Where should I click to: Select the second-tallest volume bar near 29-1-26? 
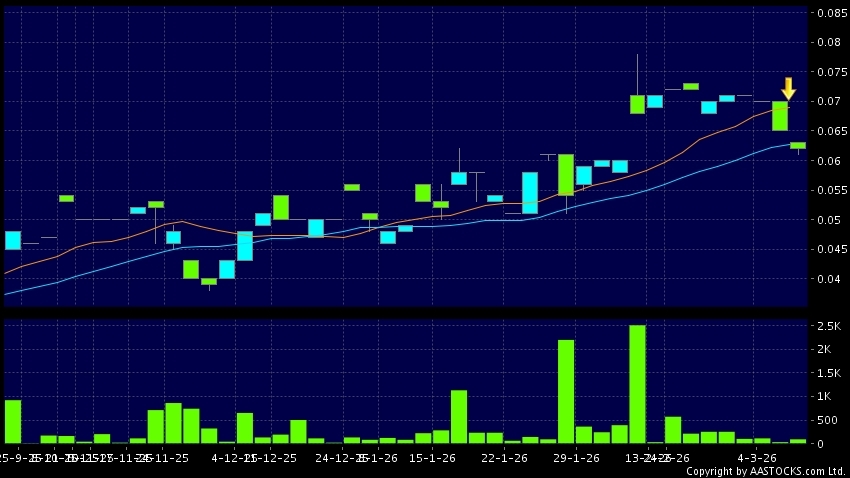tap(566, 391)
